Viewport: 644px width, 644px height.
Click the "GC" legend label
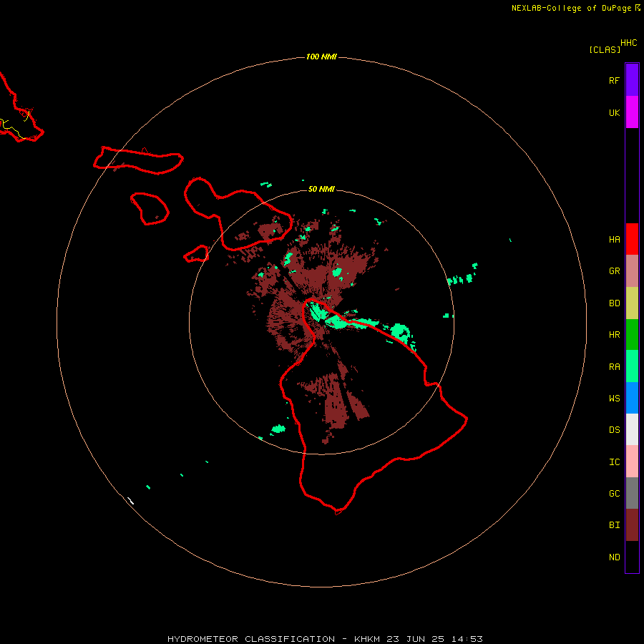point(614,494)
